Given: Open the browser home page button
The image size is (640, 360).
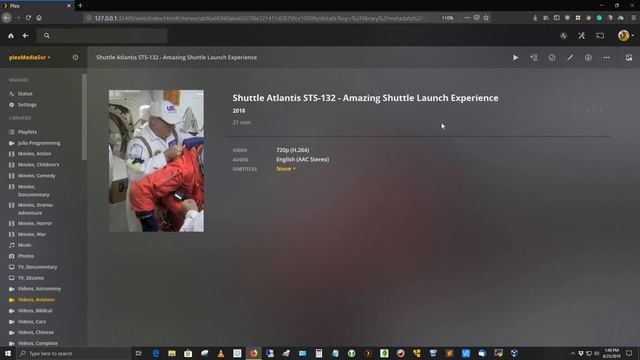Looking at the screenshot, I should 39,18.
